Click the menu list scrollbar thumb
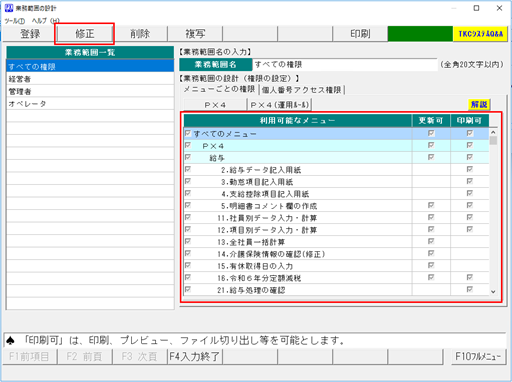This screenshot has height=382, width=512. coord(493,140)
